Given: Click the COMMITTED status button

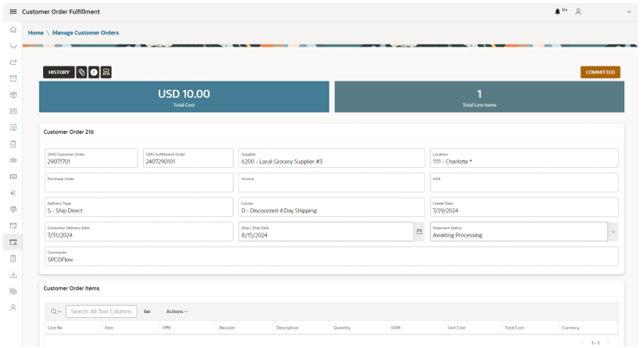Looking at the screenshot, I should (x=600, y=73).
